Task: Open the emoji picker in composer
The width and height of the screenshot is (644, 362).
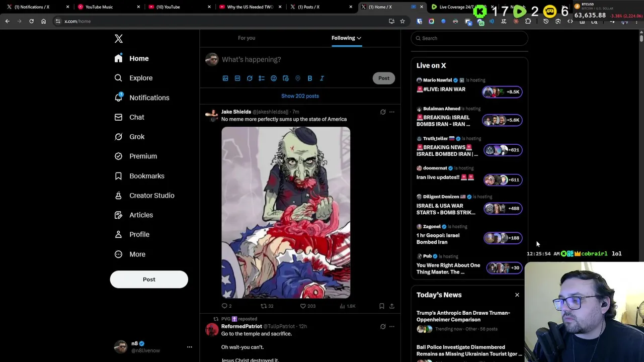Action: 274,78
